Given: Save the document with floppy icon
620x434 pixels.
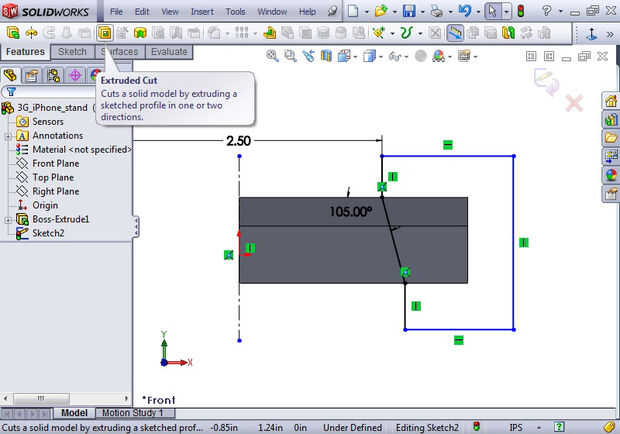Looking at the screenshot, I should [409, 11].
